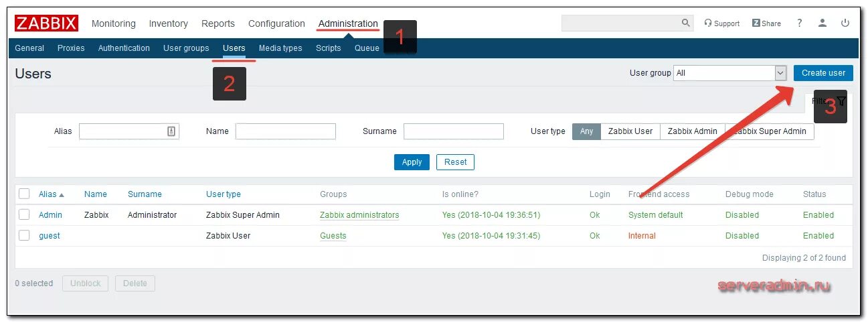Click the Delete button

[135, 283]
